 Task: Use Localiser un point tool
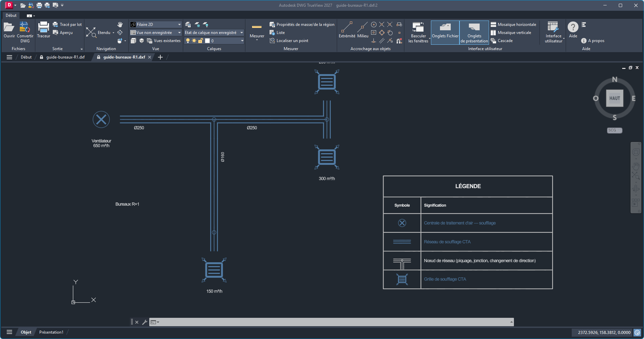point(289,41)
